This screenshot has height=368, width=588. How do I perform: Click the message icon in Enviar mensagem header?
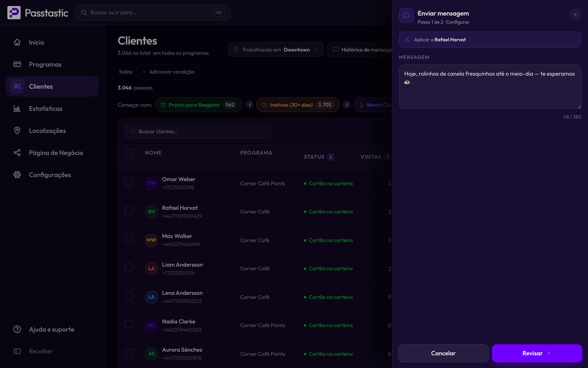(406, 15)
